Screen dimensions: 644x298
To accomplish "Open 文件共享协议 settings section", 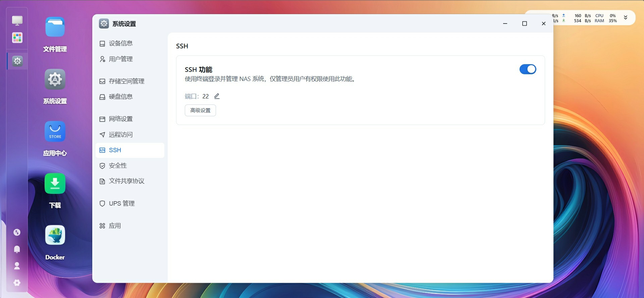I will [x=126, y=181].
